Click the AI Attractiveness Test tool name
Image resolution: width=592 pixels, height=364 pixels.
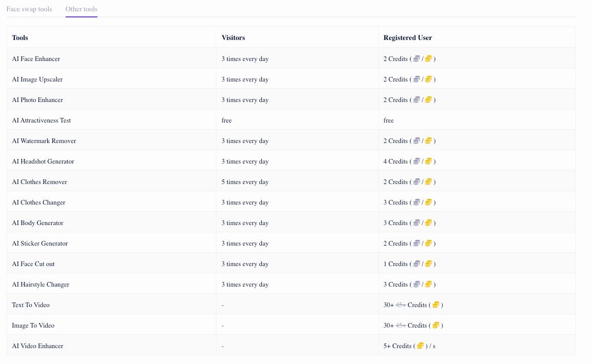(42, 120)
